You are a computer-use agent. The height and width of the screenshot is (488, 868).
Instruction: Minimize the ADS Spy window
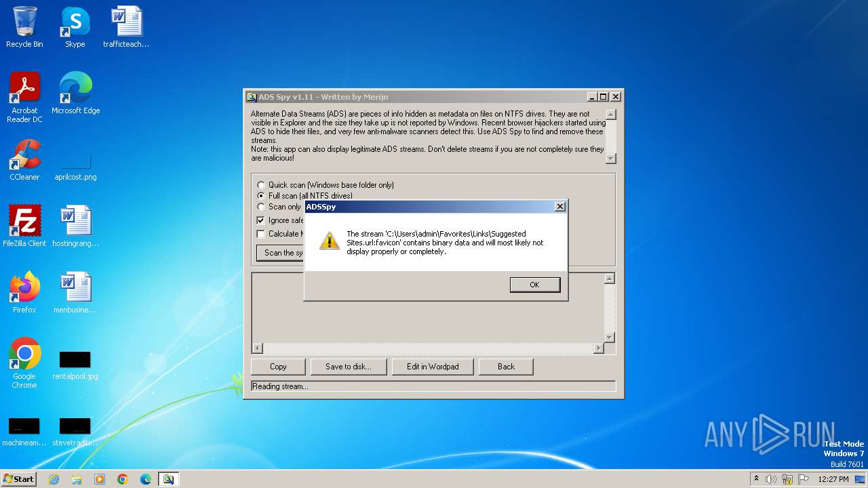pos(592,97)
